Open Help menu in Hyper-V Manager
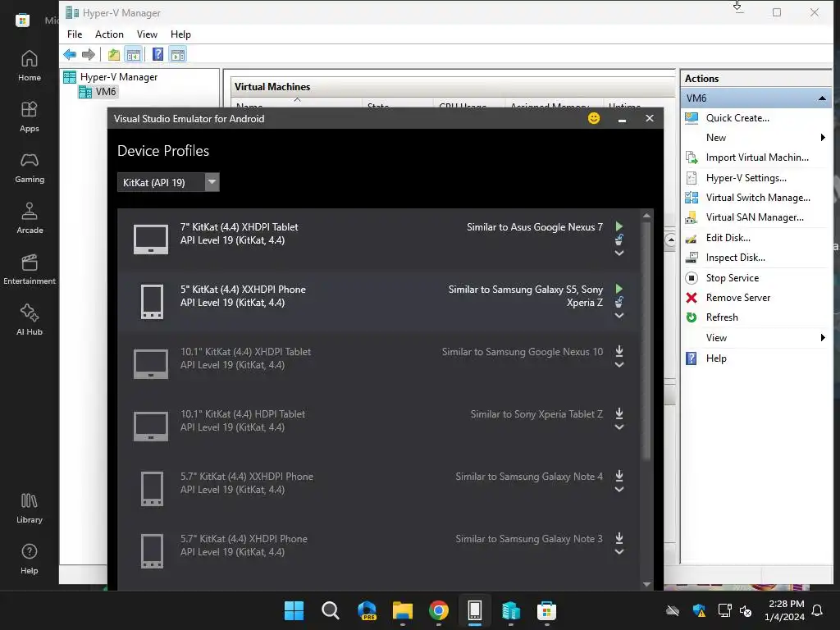840x630 pixels. (x=180, y=34)
